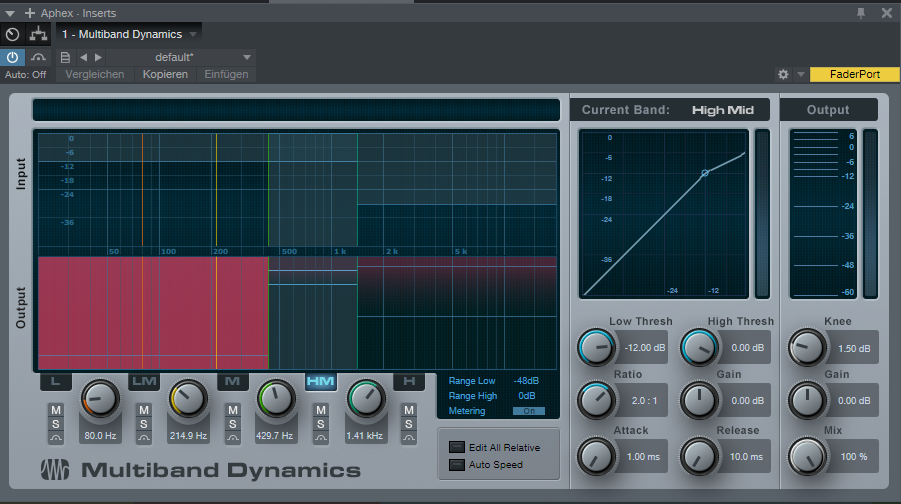Open the plugin settings gear
This screenshot has width=901, height=504.
click(x=783, y=74)
